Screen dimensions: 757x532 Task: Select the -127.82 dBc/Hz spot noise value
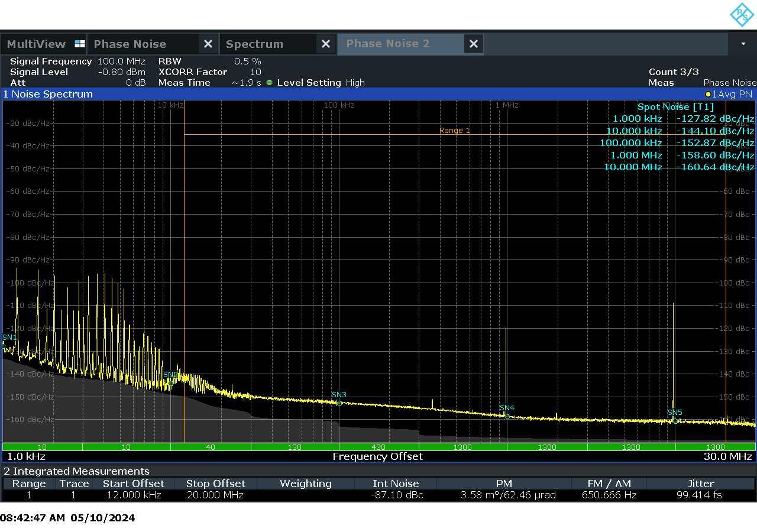[x=714, y=119]
